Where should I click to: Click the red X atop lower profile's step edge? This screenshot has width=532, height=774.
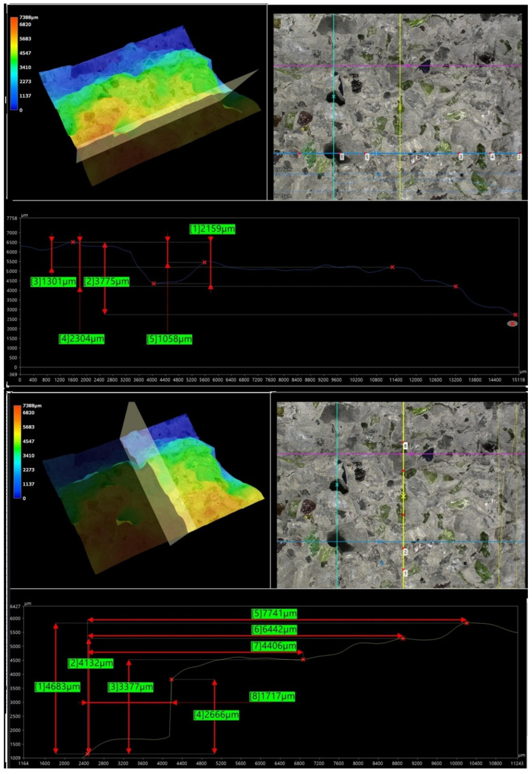[x=171, y=679]
